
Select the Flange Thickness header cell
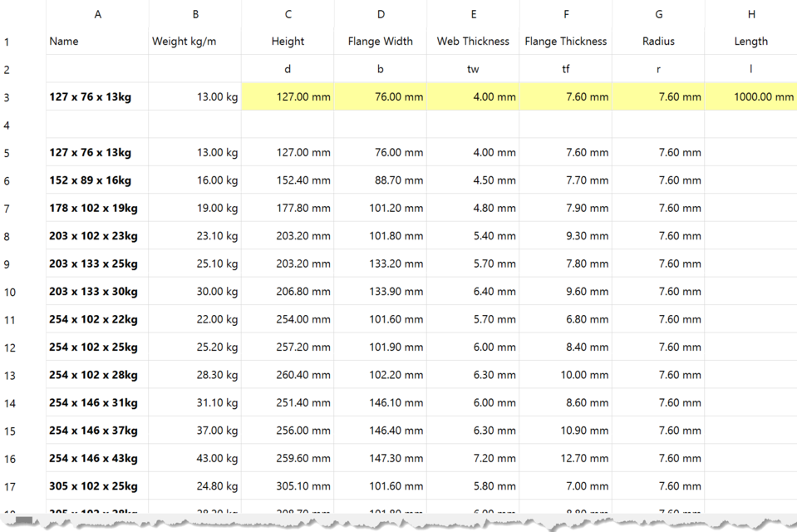click(565, 42)
